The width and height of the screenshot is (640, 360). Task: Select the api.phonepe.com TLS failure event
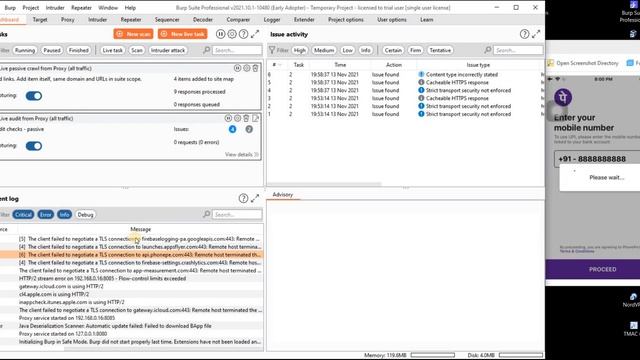[131, 255]
